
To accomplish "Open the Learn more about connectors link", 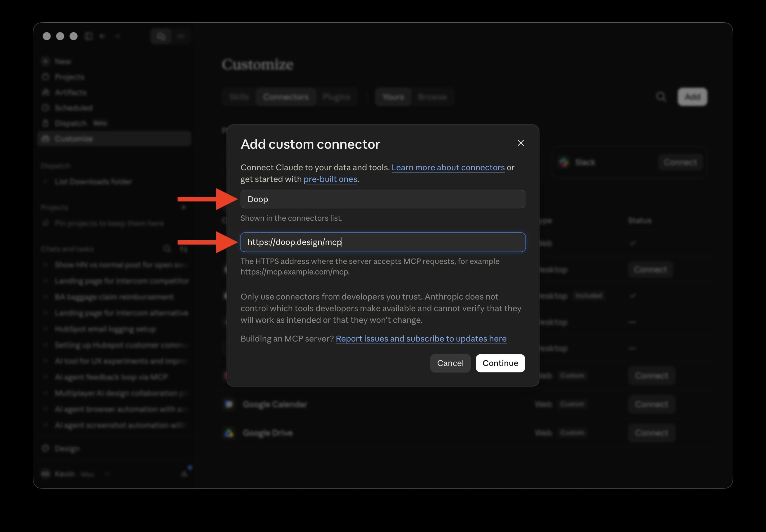I will [x=448, y=167].
